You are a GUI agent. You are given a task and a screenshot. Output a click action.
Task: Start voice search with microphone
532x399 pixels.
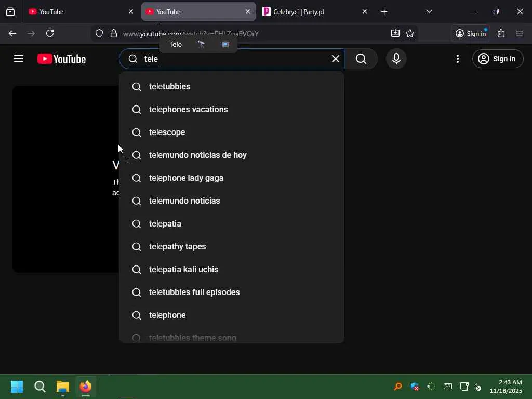pos(396,59)
